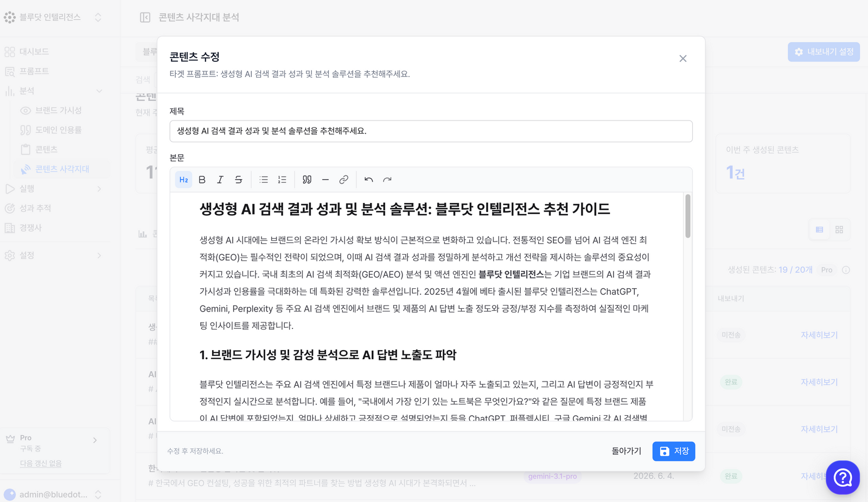Open 프롬프트 in the sidebar
The height and width of the screenshot is (502, 868).
click(x=34, y=71)
